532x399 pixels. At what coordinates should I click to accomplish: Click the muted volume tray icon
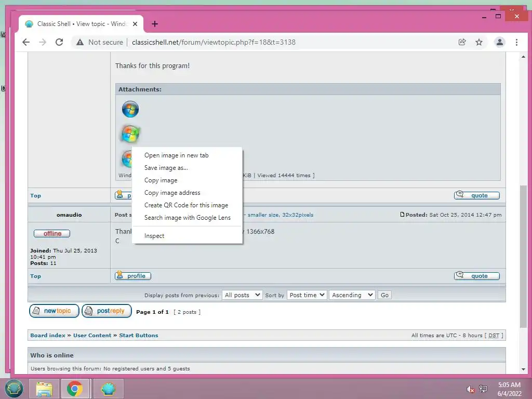click(x=470, y=389)
